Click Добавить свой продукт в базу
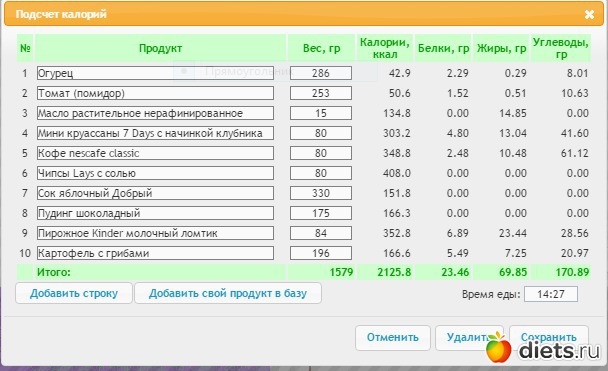The width and height of the screenshot is (608, 371). point(228,293)
